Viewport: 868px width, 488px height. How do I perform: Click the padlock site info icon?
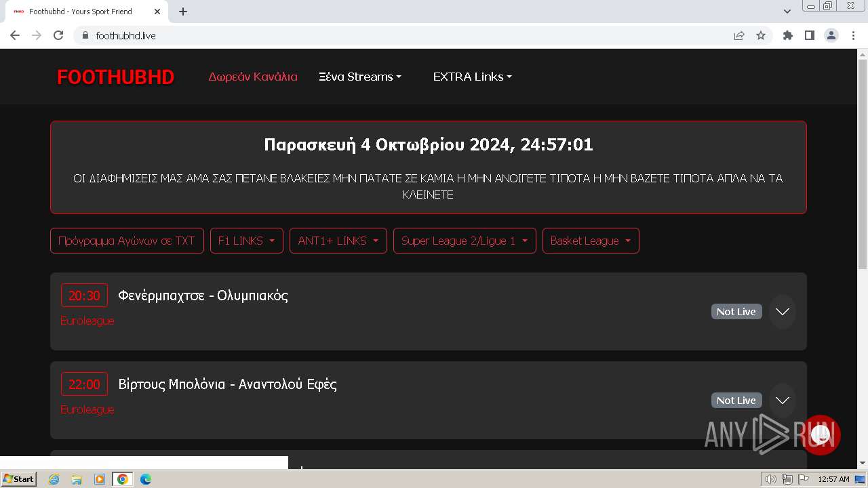pos(85,35)
